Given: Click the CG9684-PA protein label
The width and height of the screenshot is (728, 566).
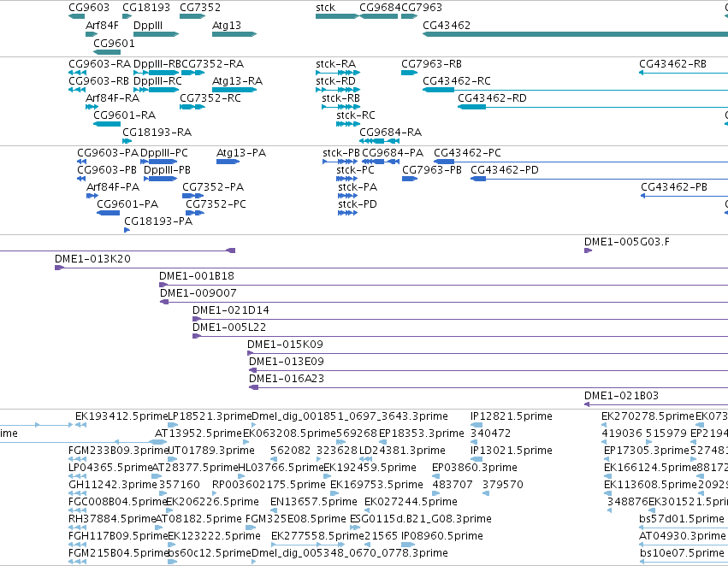Looking at the screenshot, I should pos(393,153).
